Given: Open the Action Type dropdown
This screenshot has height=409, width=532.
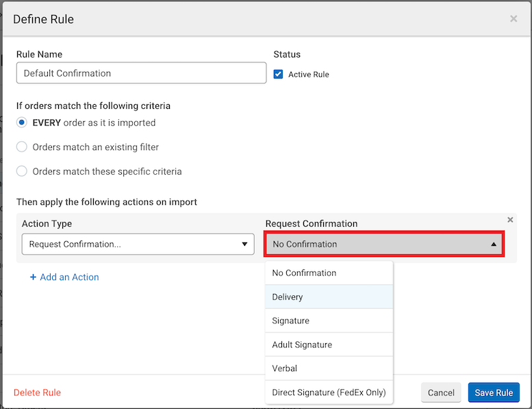Looking at the screenshot, I should click(138, 244).
